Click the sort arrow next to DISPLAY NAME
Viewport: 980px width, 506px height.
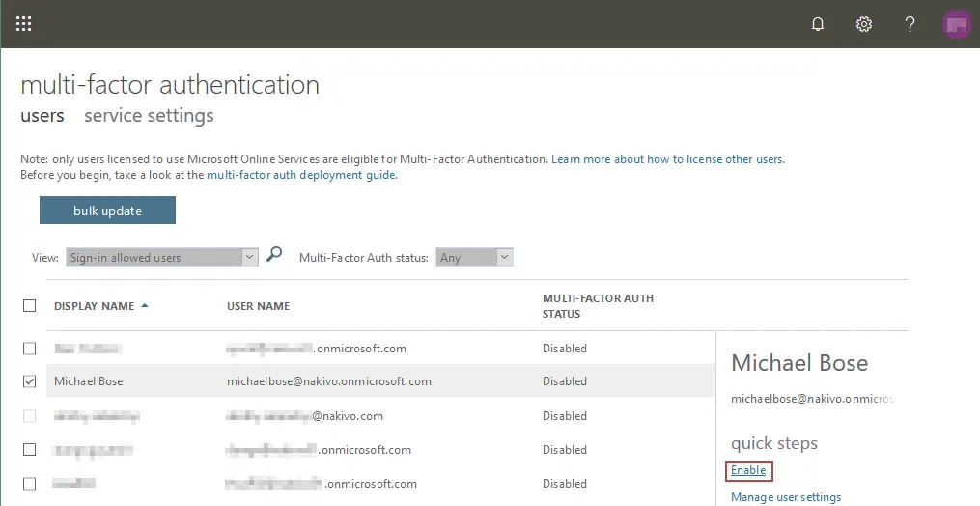[x=145, y=306]
